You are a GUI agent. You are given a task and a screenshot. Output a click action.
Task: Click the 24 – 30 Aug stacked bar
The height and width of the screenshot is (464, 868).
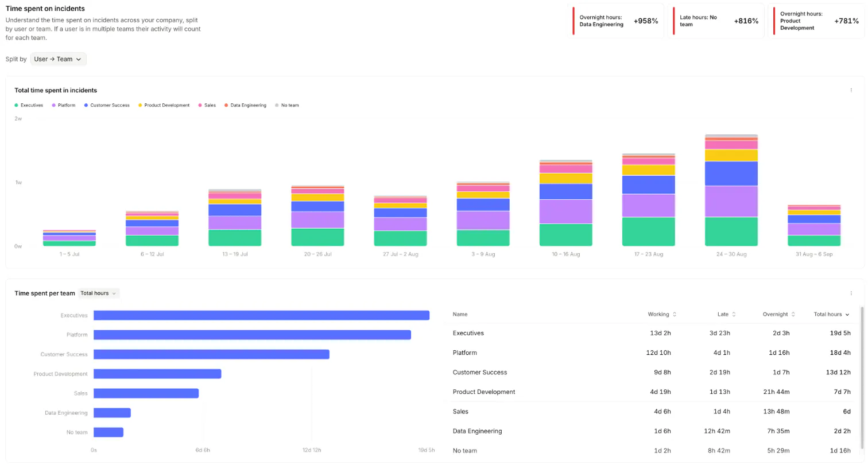[731, 191]
